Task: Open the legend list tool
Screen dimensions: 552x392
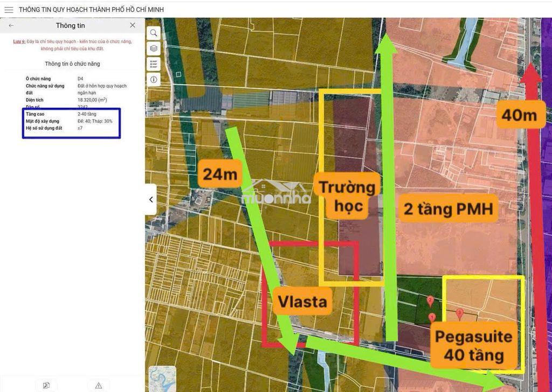Action: 154,64
